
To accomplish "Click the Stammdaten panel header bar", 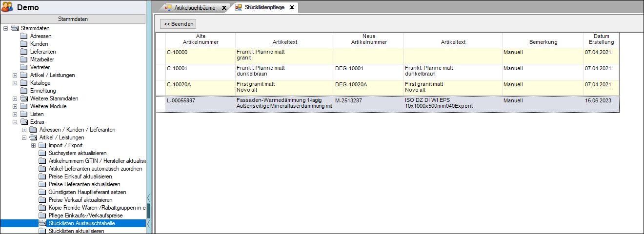I will point(73,19).
